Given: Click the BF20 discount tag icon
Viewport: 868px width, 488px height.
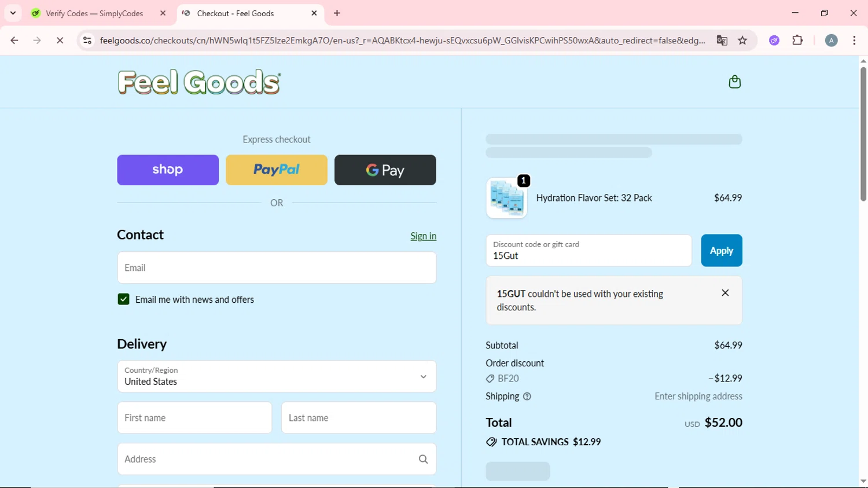Looking at the screenshot, I should click(x=490, y=379).
